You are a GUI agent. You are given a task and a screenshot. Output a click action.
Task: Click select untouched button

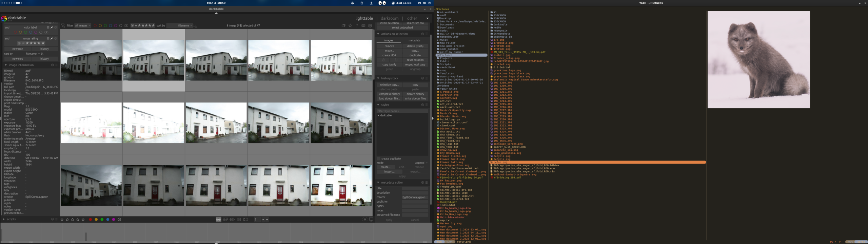(402, 28)
